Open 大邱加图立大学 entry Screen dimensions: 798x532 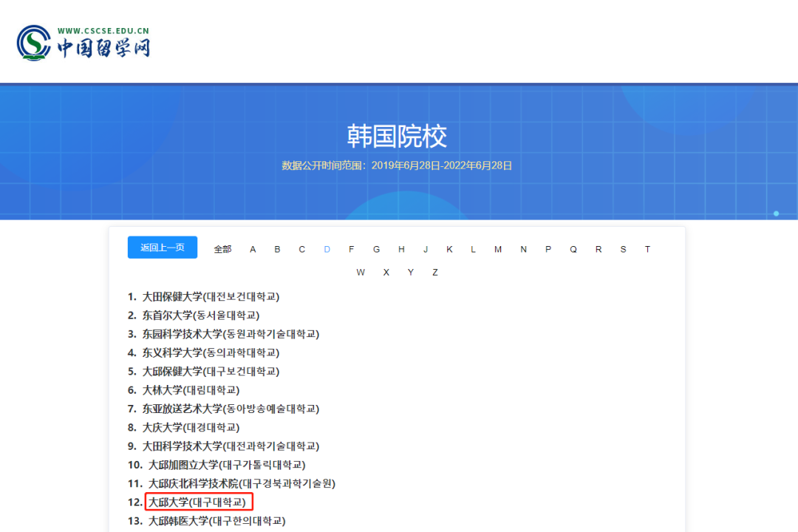(x=227, y=465)
